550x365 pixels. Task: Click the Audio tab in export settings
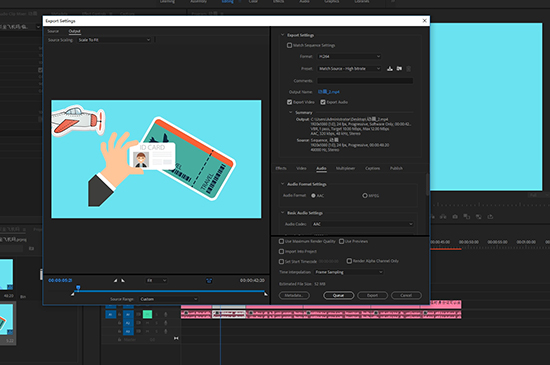point(321,168)
